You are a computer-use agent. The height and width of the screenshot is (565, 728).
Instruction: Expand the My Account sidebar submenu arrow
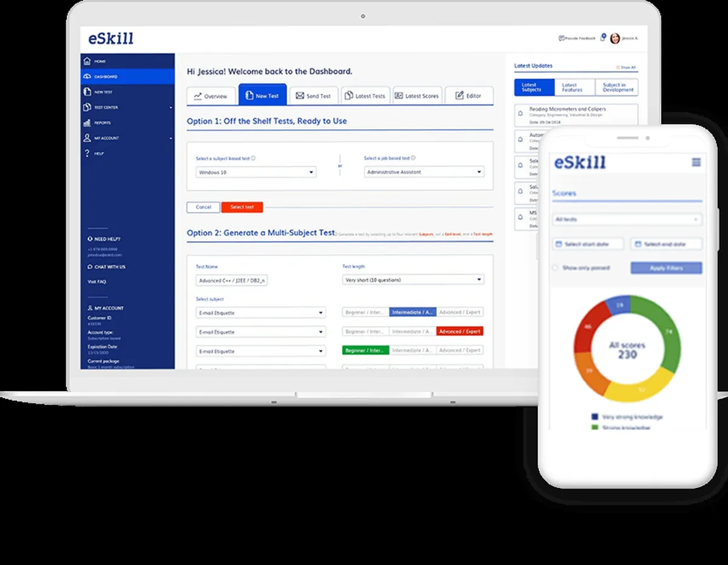(170, 138)
